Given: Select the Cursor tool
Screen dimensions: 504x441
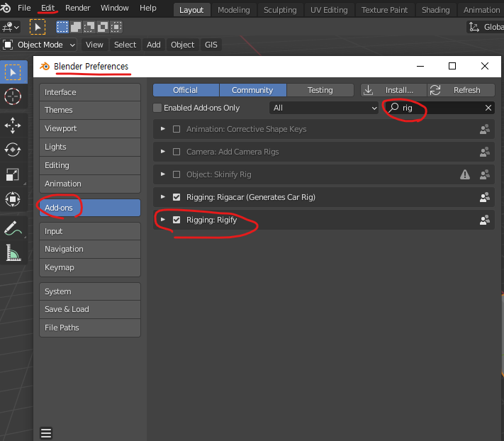Looking at the screenshot, I should pyautogui.click(x=13, y=96).
